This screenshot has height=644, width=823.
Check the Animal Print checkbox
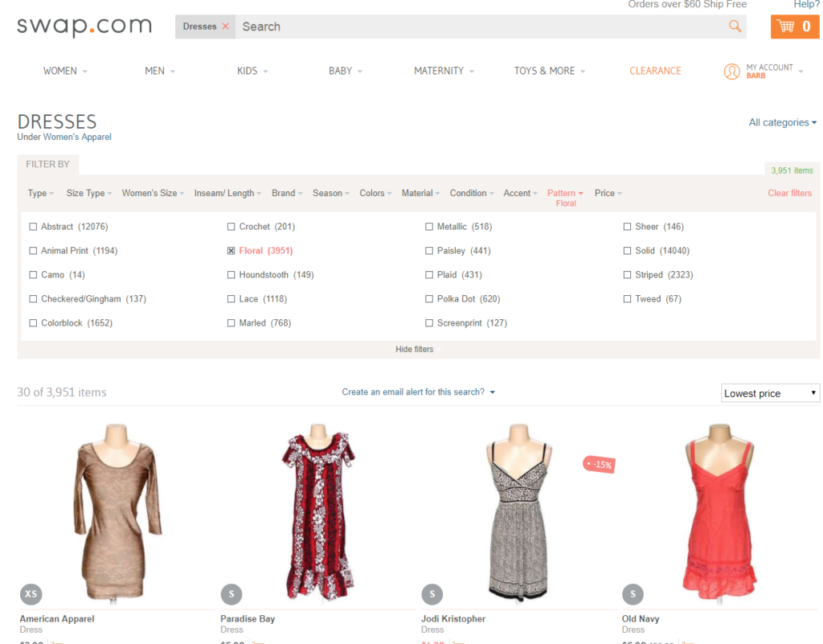pyautogui.click(x=33, y=251)
